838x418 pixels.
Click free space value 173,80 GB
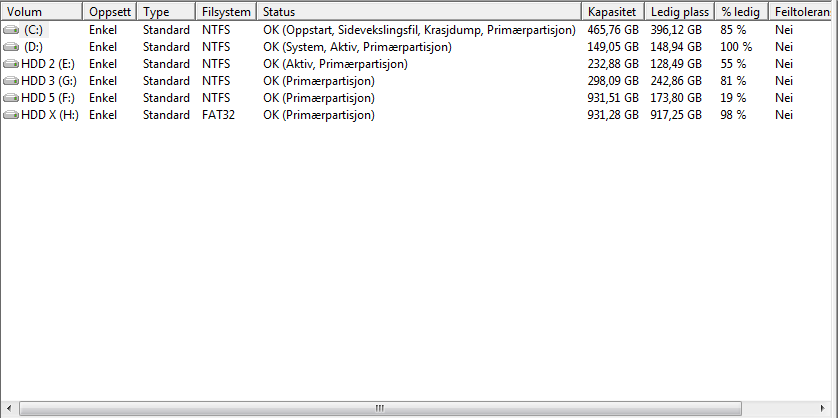pos(676,98)
